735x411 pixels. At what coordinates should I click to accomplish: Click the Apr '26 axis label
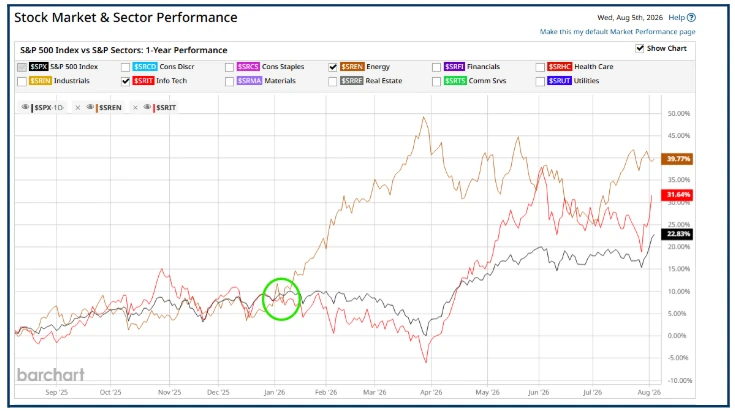coord(431,392)
